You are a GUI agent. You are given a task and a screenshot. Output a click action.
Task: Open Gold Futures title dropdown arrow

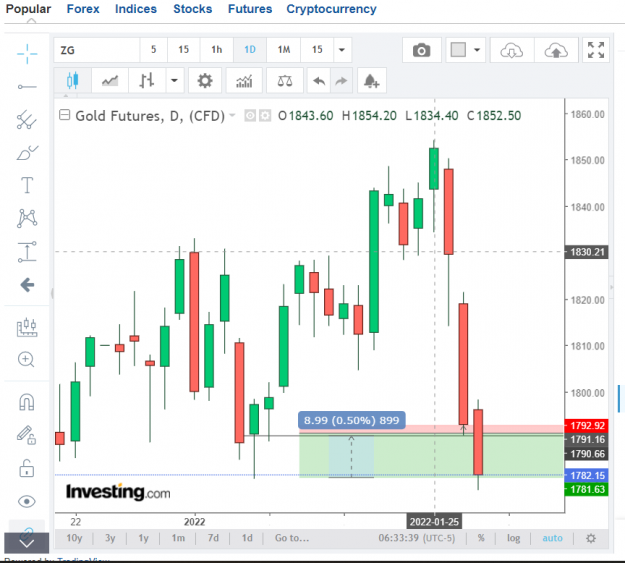pyautogui.click(x=232, y=116)
